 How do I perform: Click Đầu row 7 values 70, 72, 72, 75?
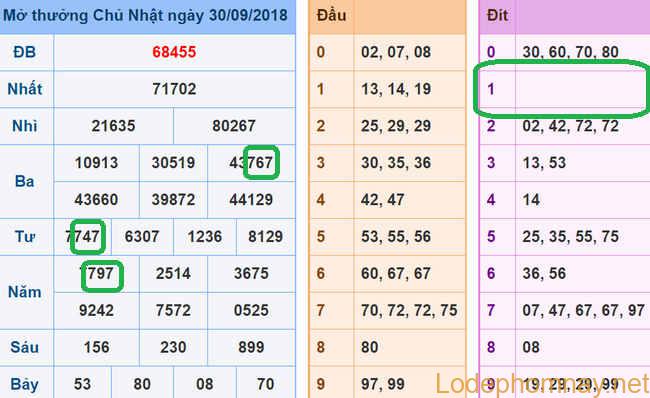click(x=409, y=310)
